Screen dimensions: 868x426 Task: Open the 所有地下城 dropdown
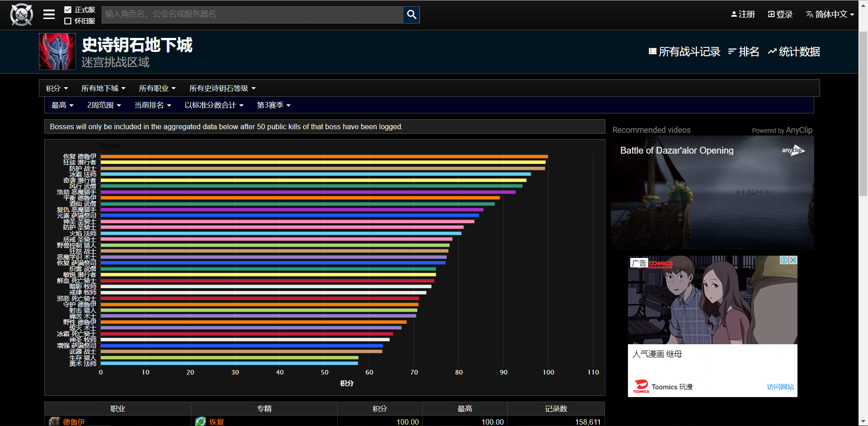(103, 88)
